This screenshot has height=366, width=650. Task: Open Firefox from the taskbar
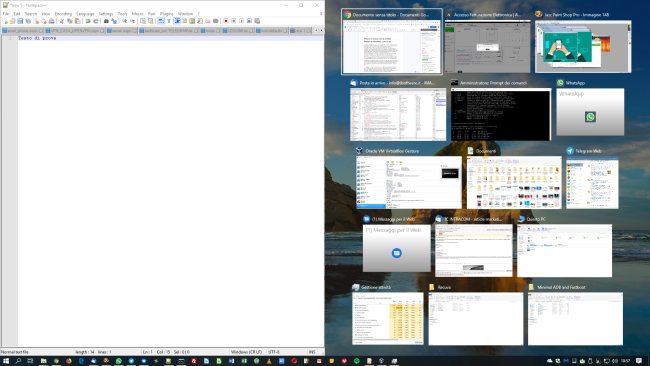click(x=69, y=361)
